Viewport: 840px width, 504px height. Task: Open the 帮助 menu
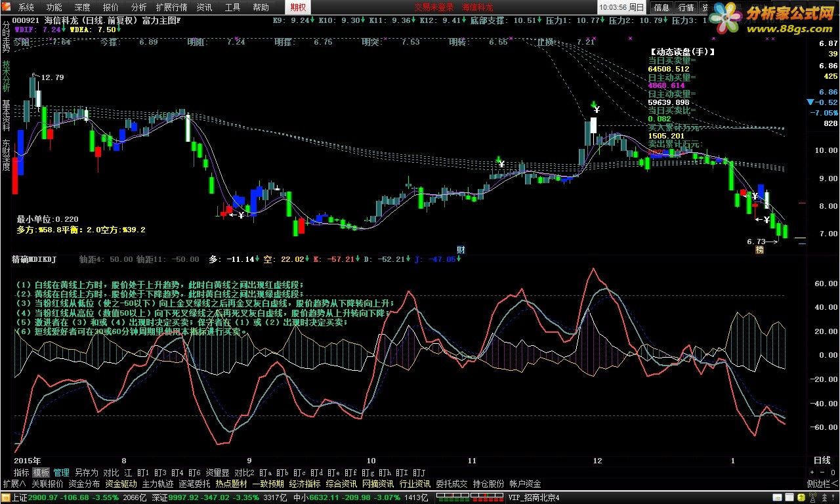[x=261, y=8]
